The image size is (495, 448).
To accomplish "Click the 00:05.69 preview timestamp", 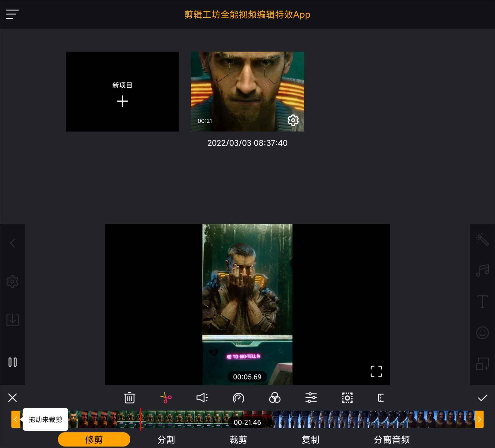I will coord(247,377).
